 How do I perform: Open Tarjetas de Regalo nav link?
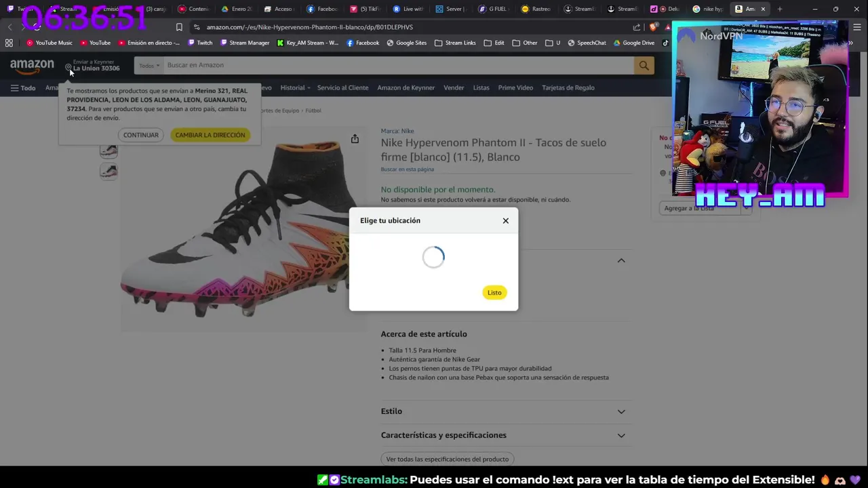[568, 87]
